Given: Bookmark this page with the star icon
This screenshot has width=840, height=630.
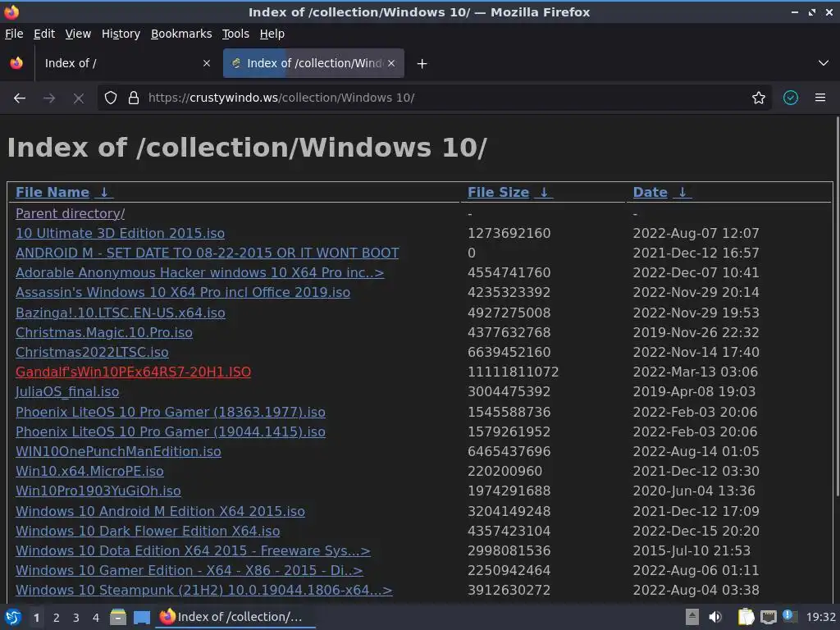Looking at the screenshot, I should pos(759,98).
